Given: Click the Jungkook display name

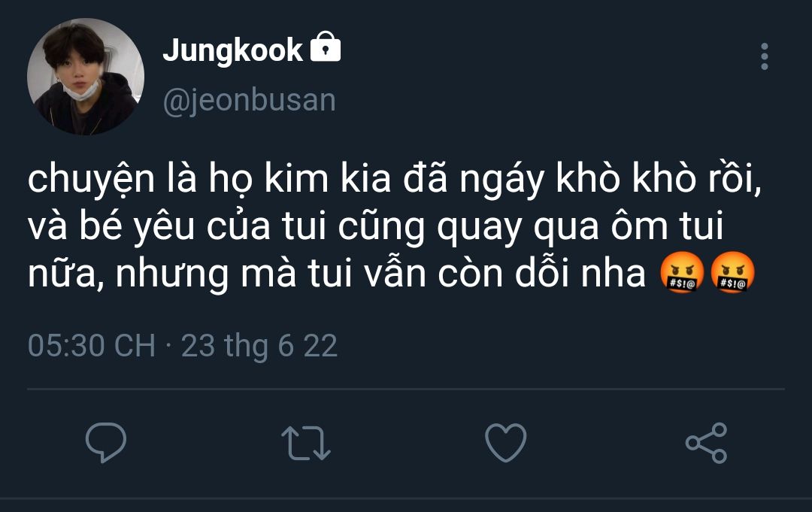Looking at the screenshot, I should pyautogui.click(x=232, y=50).
